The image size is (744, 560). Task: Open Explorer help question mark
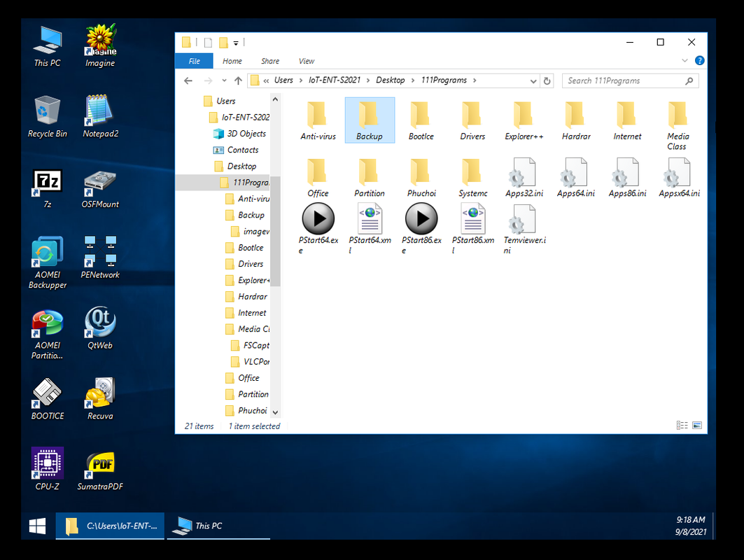[x=699, y=61]
